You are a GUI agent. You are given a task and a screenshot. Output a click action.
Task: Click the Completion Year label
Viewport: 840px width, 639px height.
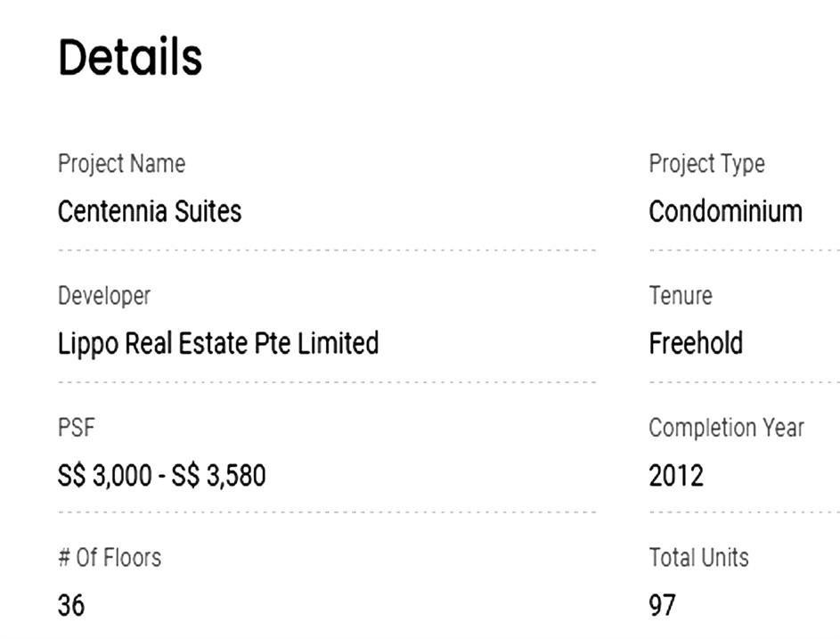tap(726, 428)
